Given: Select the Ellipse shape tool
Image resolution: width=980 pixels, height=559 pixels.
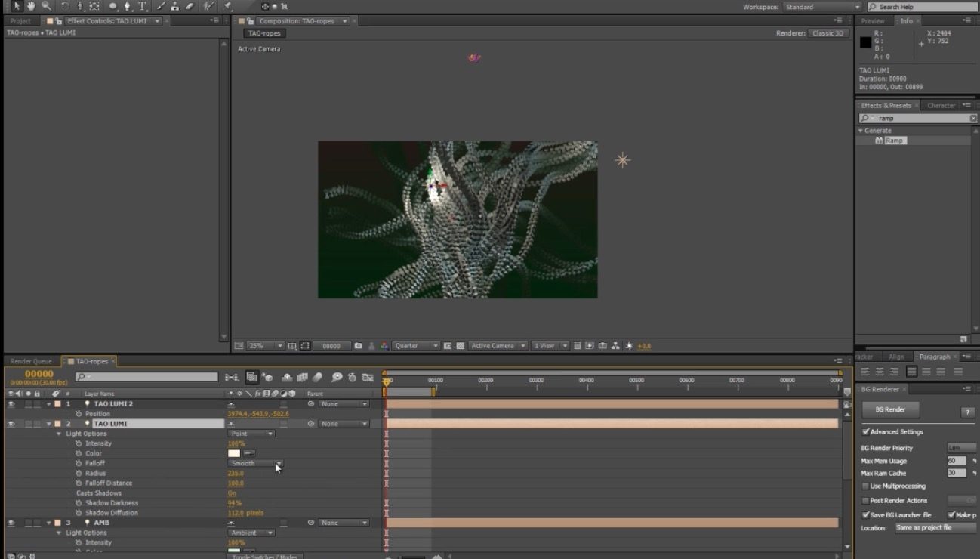Looking at the screenshot, I should pos(113,6).
